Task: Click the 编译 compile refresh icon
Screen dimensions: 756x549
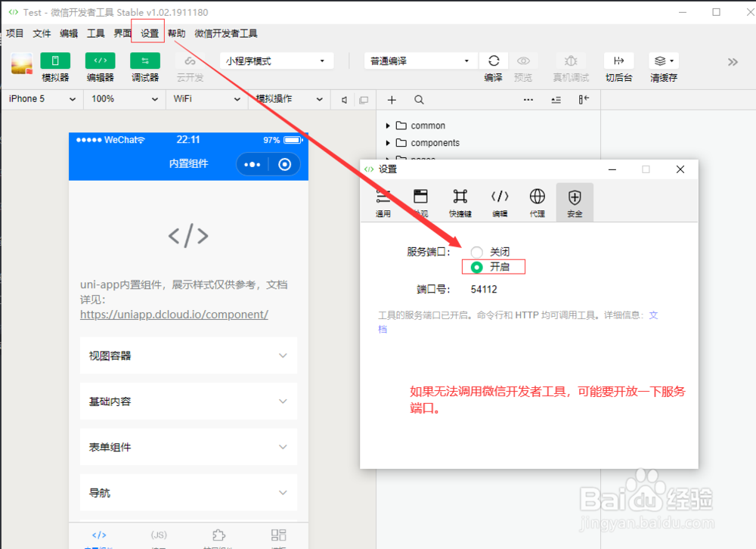Action: (x=494, y=60)
